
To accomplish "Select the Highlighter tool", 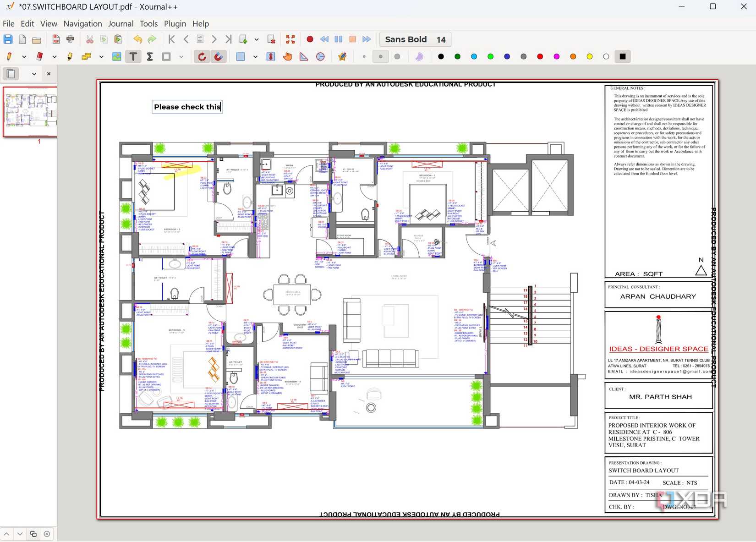I will pos(70,56).
